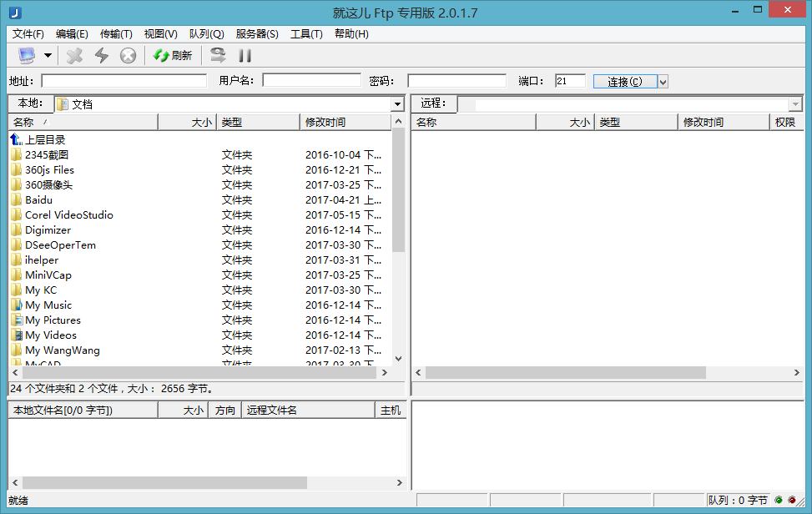Viewport: 812px width, 514px height.
Task: Select the Corel VideoStudio folder
Action: coord(68,215)
